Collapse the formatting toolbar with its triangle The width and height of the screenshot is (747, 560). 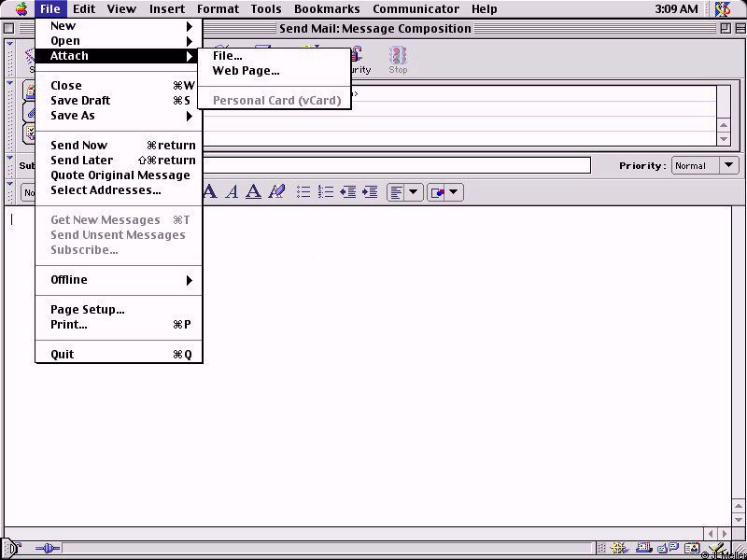click(10, 183)
